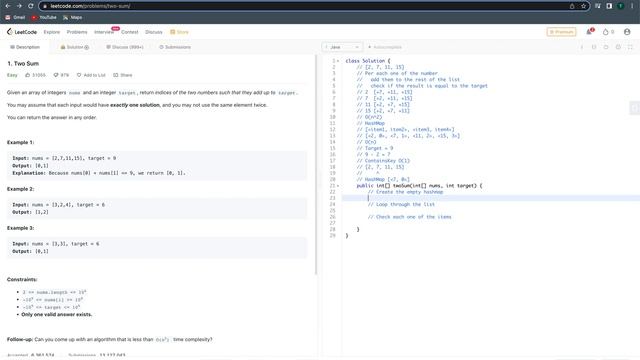Click the reset code icon
Screen dimensions: 640x360
tap(606, 47)
